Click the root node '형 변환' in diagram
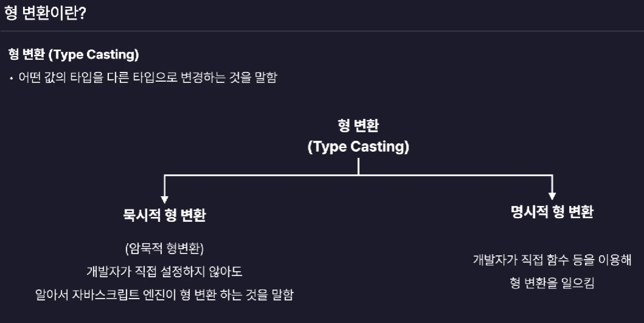Screen dimensions: 644x323 coord(358,126)
